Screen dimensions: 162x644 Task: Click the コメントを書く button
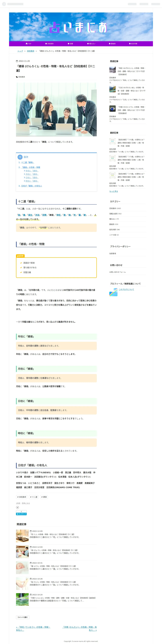click(x=22, y=617)
